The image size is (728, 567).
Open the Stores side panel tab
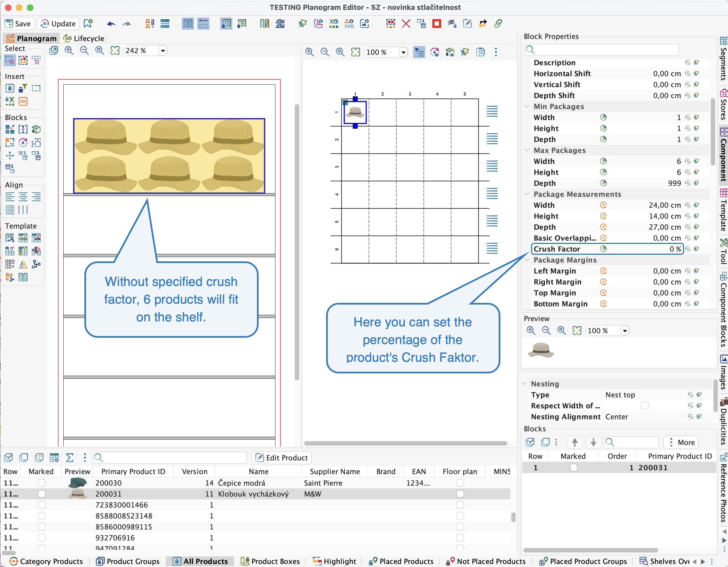point(723,104)
